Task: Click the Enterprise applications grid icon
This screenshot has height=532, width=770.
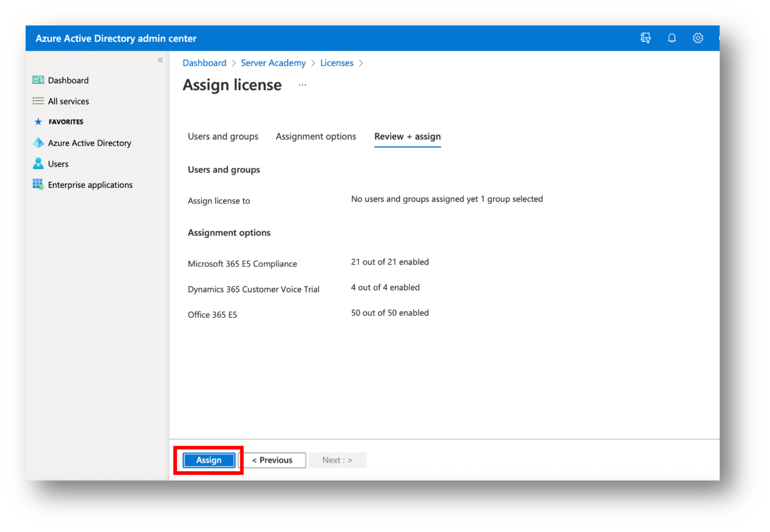Action: (x=38, y=184)
